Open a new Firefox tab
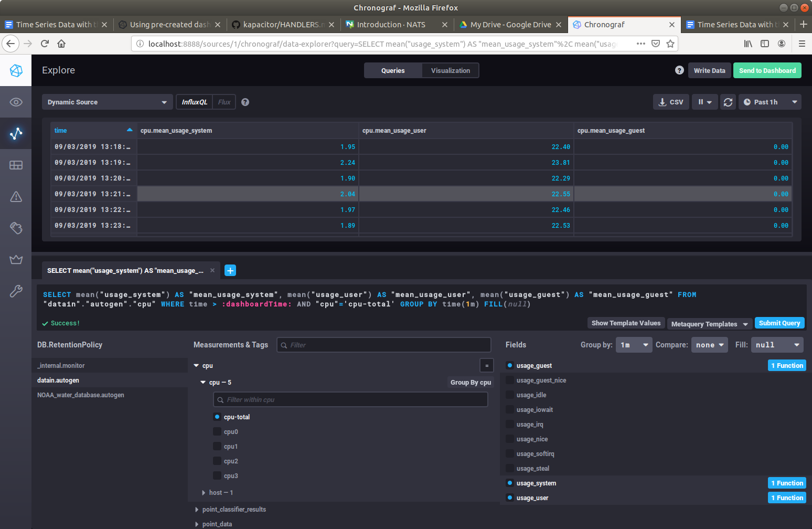Screen dimensions: 812x529 [803, 24]
